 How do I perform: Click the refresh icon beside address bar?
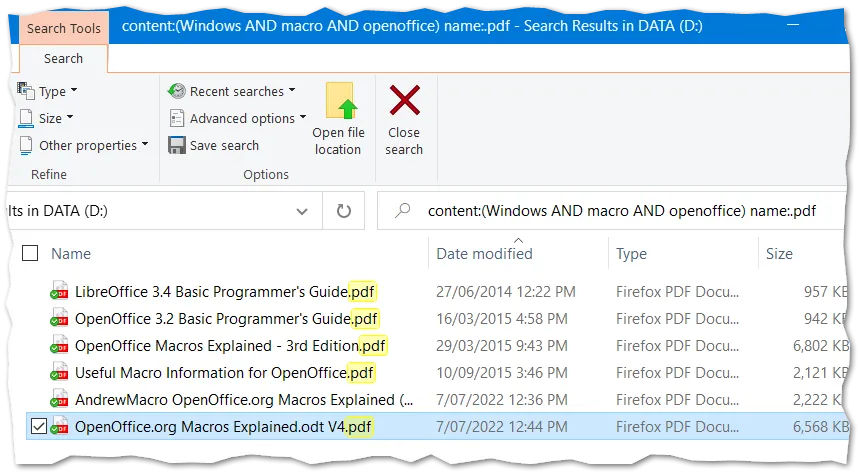344,211
